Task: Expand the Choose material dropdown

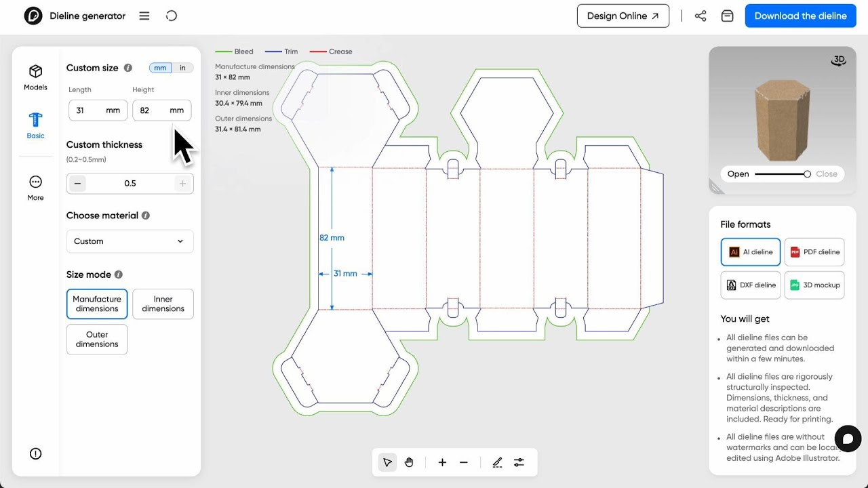Action: pyautogui.click(x=130, y=241)
